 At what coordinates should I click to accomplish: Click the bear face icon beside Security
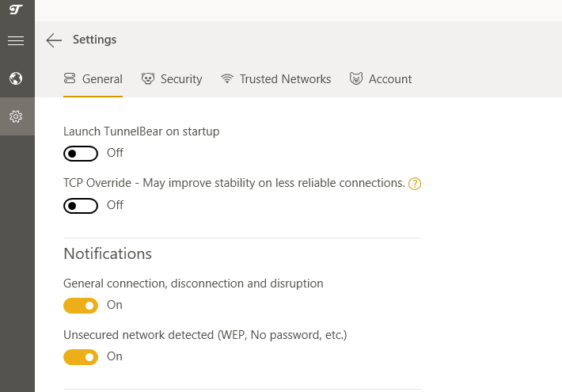coord(148,78)
